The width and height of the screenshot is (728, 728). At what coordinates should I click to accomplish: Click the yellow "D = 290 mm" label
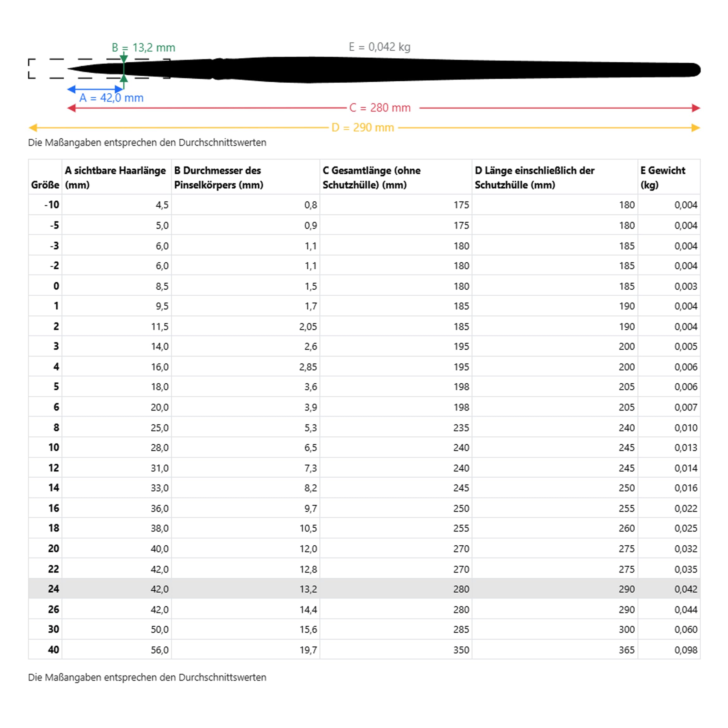tap(362, 128)
